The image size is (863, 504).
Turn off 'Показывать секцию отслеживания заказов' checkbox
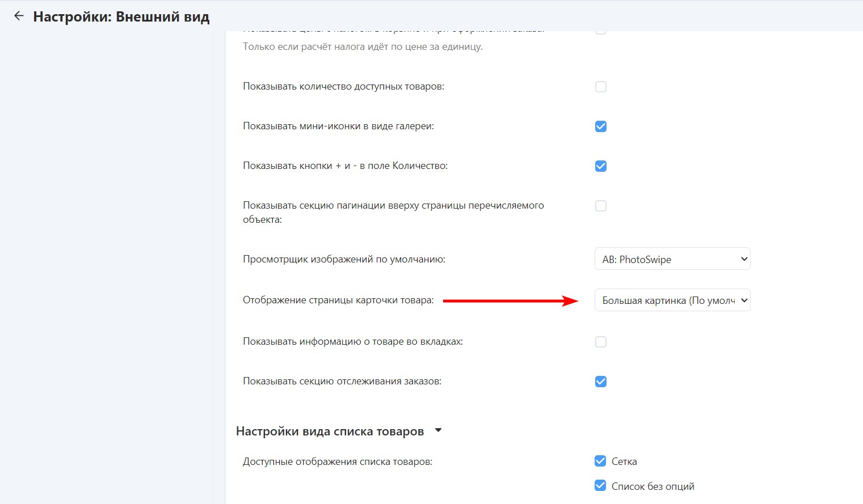click(x=600, y=382)
